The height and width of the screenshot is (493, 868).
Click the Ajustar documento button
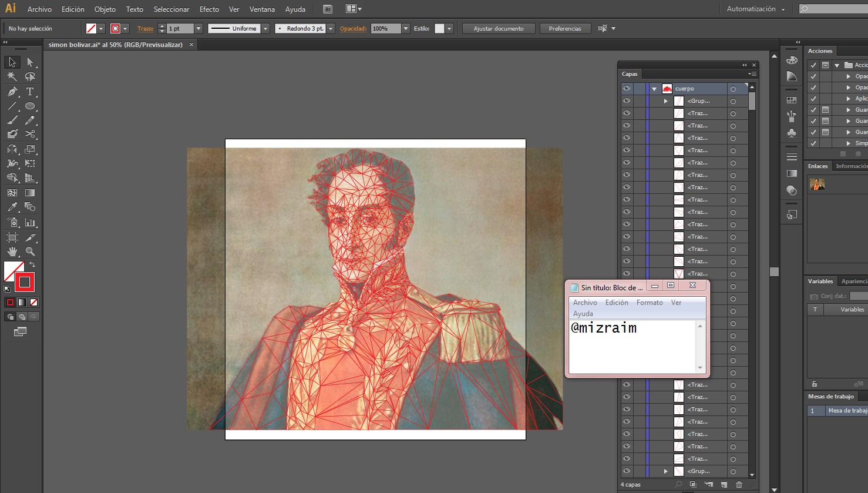[x=499, y=28]
